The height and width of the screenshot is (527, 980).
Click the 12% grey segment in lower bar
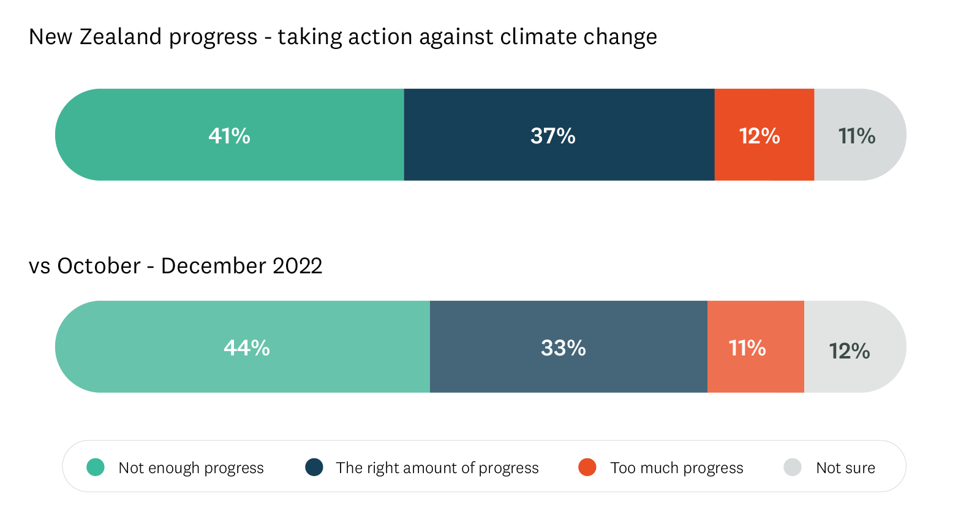pyautogui.click(x=855, y=347)
